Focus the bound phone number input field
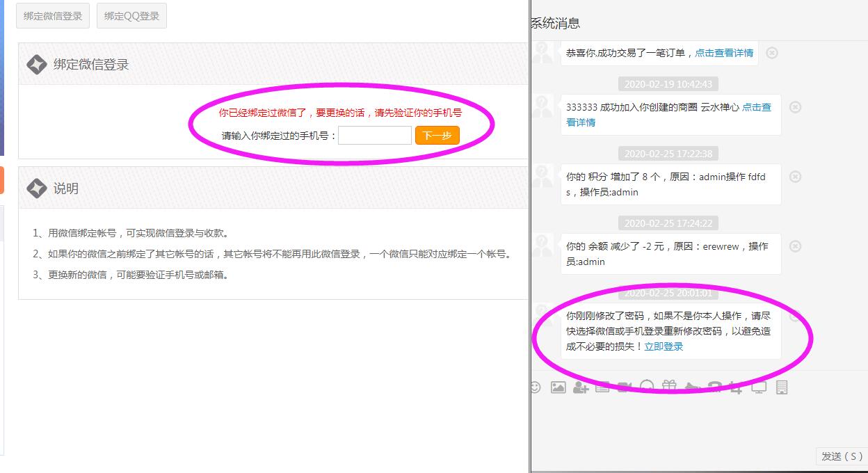This screenshot has height=473, width=868. pos(374,136)
